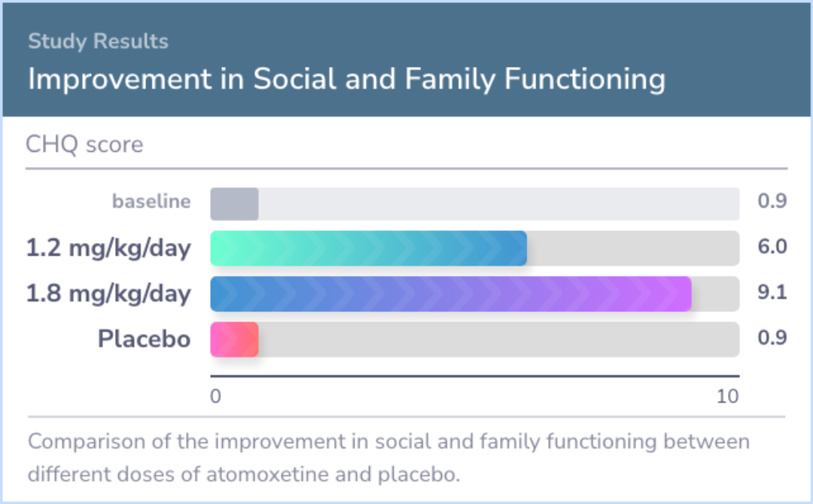Click the Placebo value 0.9
Viewport: 813px width, 504px height.
click(772, 338)
